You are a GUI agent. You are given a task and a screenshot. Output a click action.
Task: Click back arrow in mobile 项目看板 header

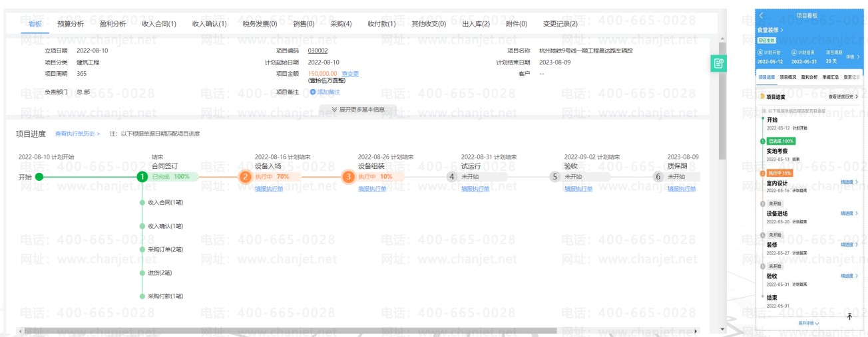[761, 15]
